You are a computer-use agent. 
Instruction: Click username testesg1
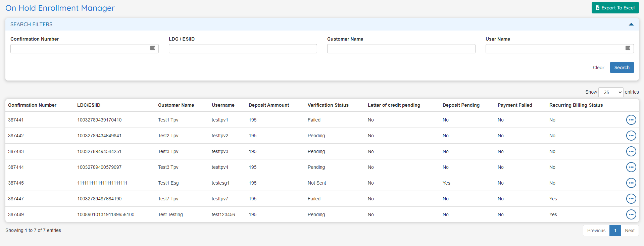[220, 183]
